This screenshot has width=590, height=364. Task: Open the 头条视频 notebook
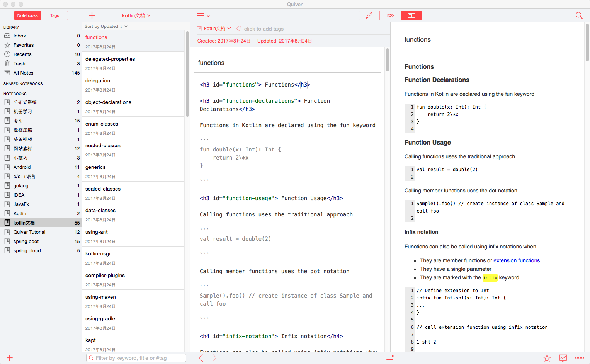[x=41, y=139]
